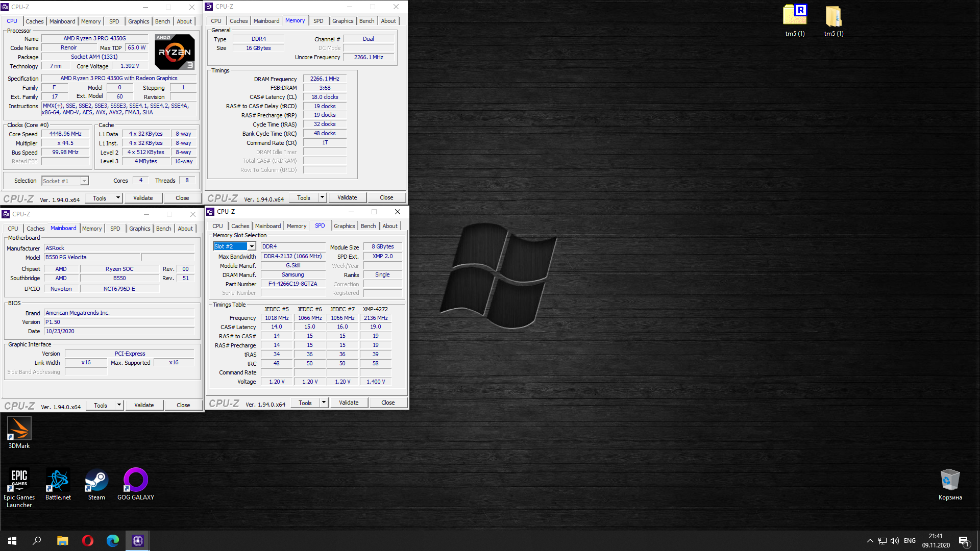Viewport: 980px width, 551px height.
Task: Expand Tools arrow in SPD window
Action: click(324, 403)
